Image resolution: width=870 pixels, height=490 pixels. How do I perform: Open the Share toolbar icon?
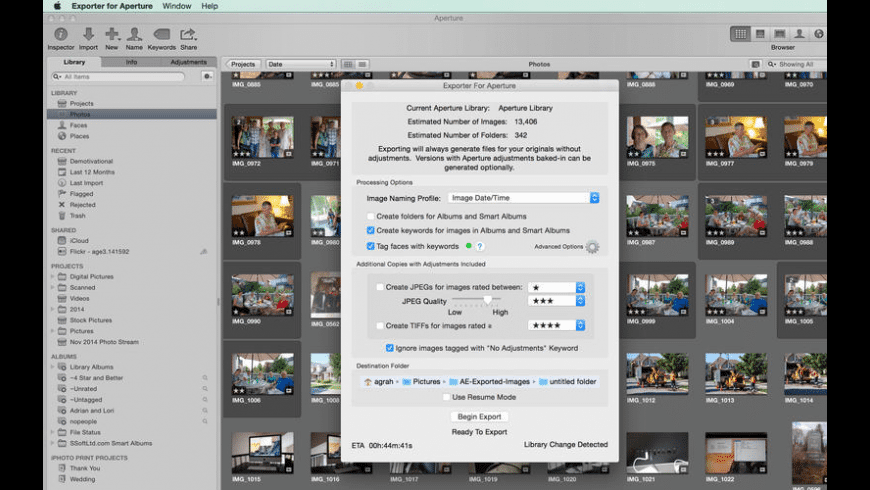click(188, 35)
